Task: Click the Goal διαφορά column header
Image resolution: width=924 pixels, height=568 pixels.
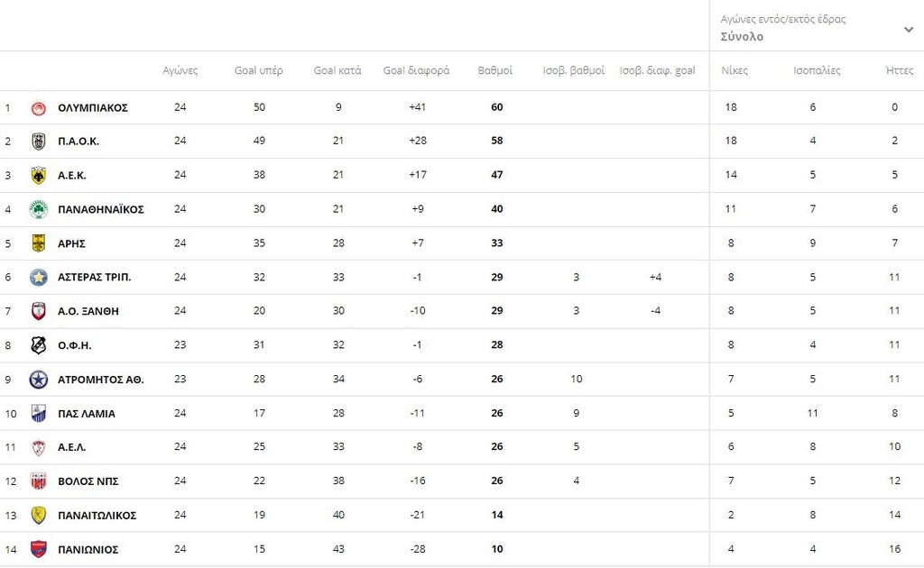Action: pos(416,70)
